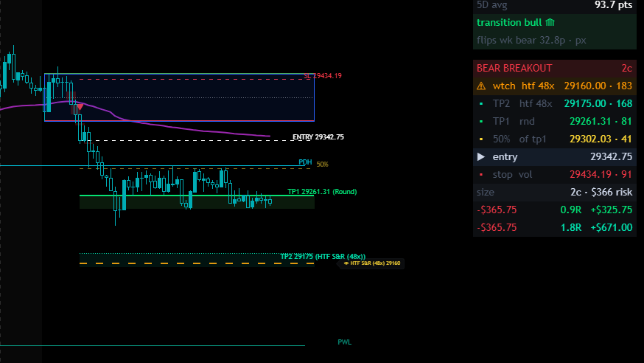Screen dimensions: 644x363
Task: Select the TP2 29175 (HTF S&R (48x)) label
Action: point(323,257)
